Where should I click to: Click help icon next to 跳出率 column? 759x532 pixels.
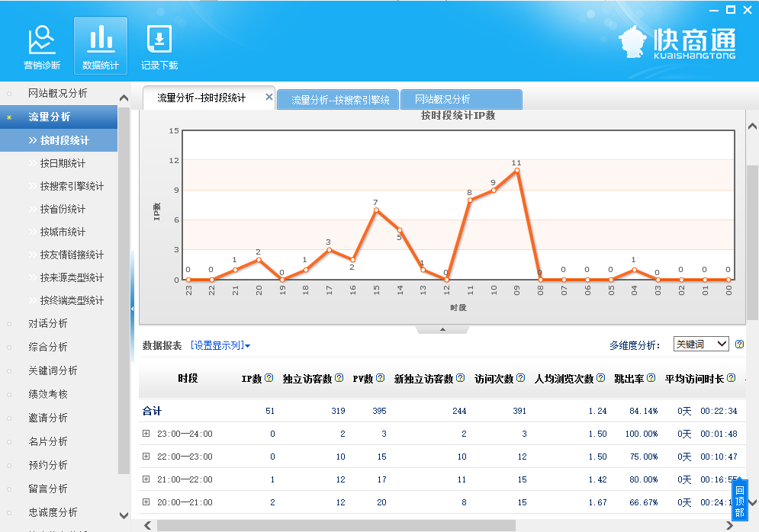click(x=651, y=378)
